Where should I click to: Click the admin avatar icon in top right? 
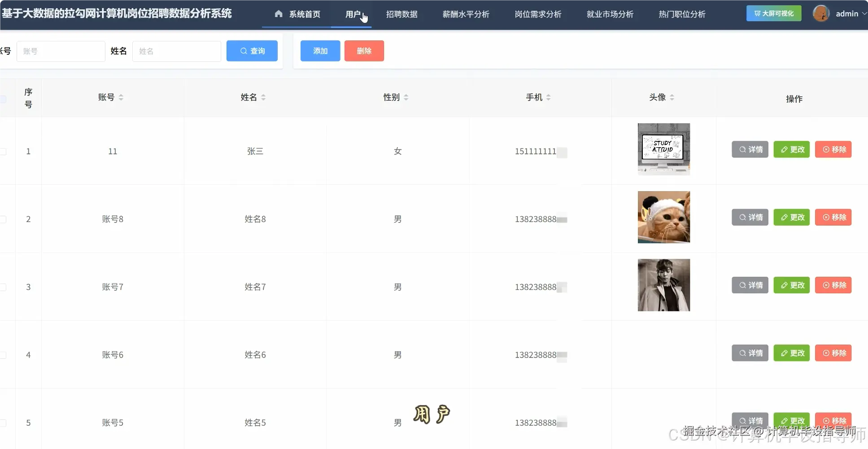point(822,13)
